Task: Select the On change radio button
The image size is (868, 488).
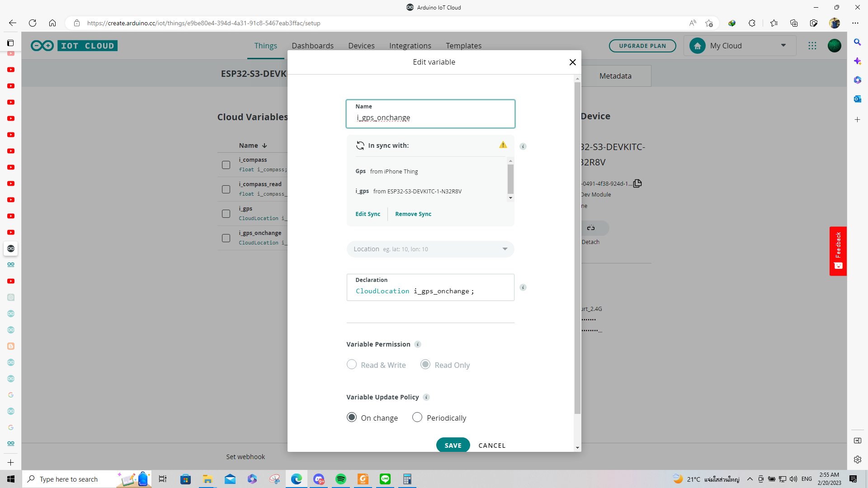Action: (x=352, y=418)
